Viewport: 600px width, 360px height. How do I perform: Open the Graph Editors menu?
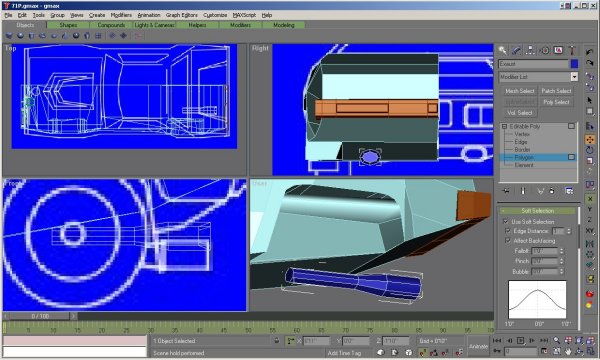click(x=182, y=15)
